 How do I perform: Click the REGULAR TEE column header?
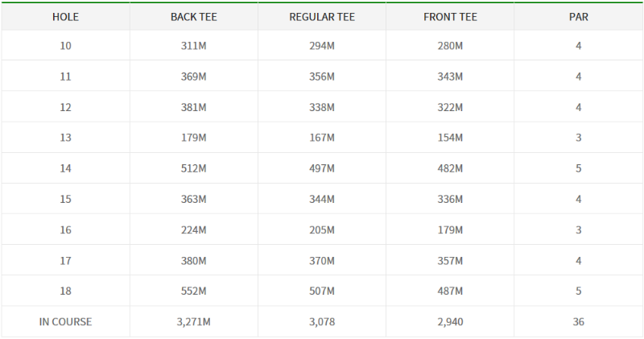click(x=321, y=17)
